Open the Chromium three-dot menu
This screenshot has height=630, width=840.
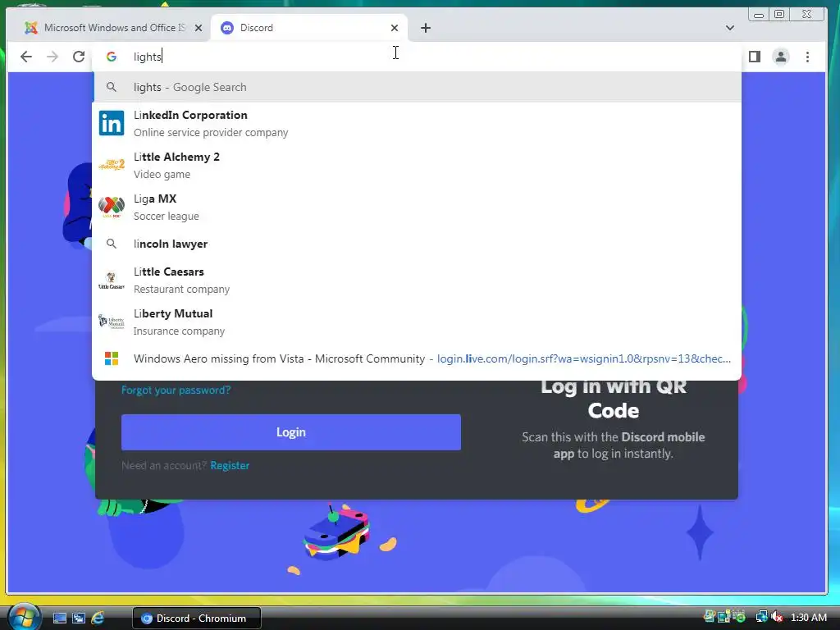(807, 57)
